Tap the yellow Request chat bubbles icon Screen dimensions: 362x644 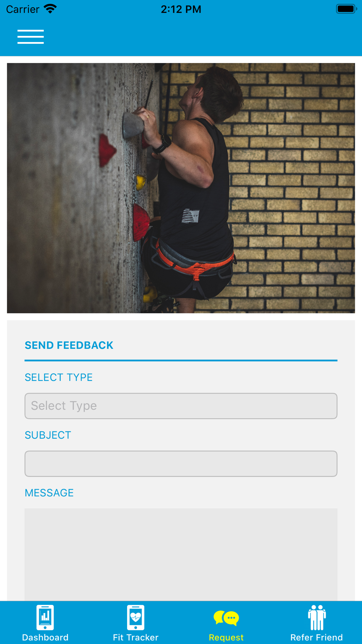coord(226,618)
